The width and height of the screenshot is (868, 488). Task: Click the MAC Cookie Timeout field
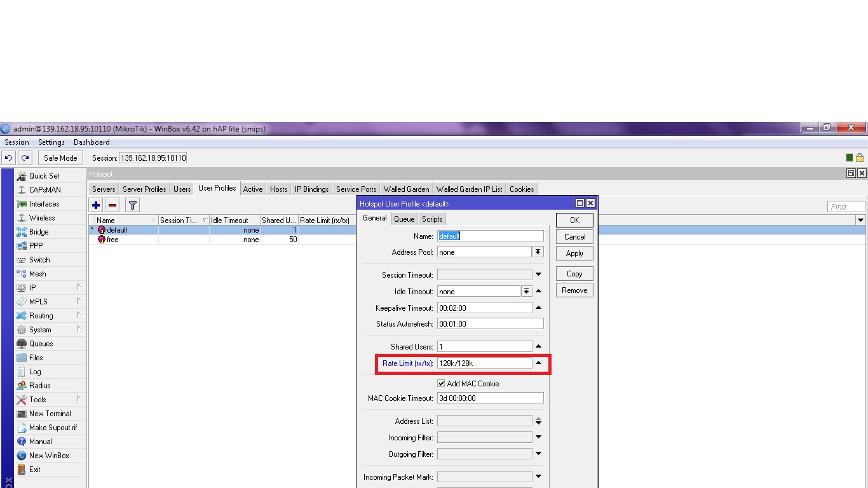coord(491,398)
